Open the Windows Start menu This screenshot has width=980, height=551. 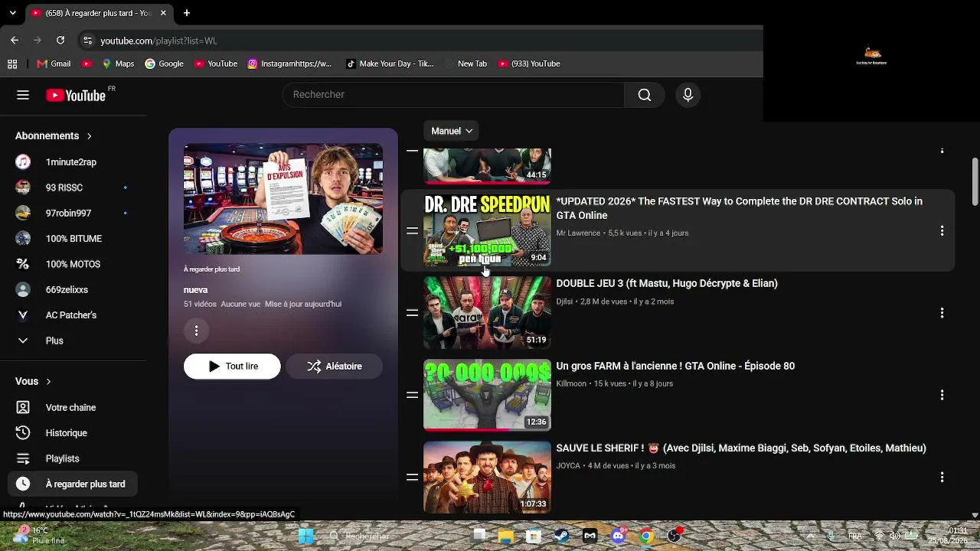pos(306,536)
